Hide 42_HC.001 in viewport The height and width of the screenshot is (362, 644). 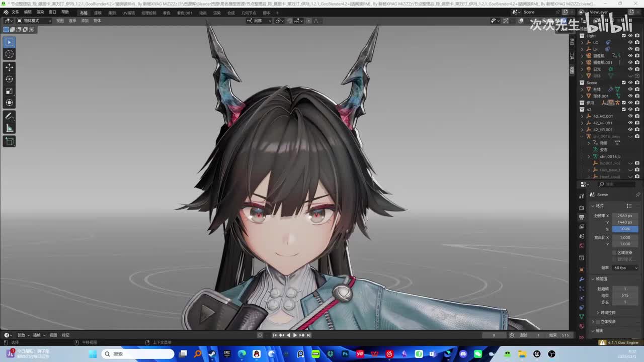point(630,116)
